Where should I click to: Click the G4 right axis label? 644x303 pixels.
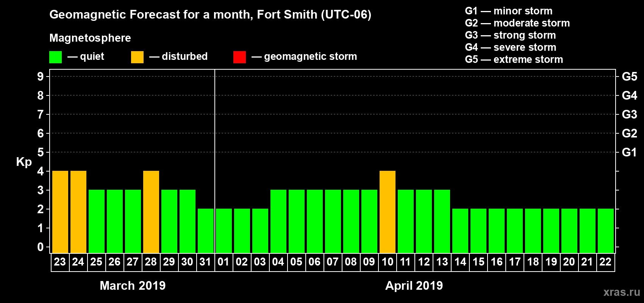pos(630,95)
